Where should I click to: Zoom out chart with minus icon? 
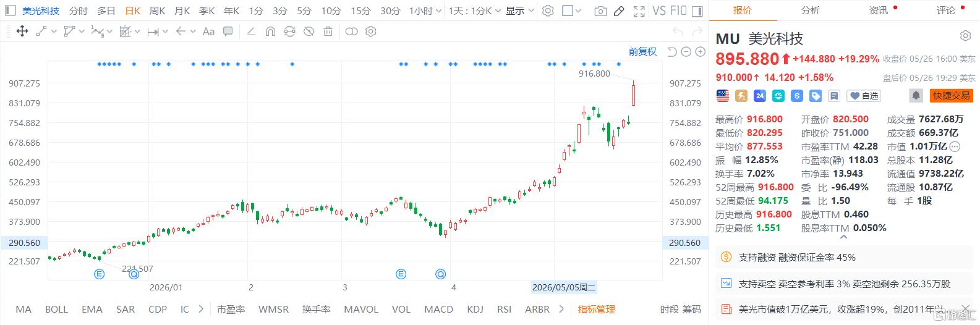(686, 52)
